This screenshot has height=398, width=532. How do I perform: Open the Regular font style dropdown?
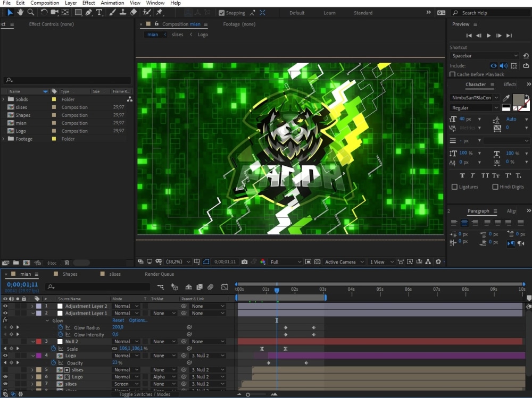(x=475, y=108)
